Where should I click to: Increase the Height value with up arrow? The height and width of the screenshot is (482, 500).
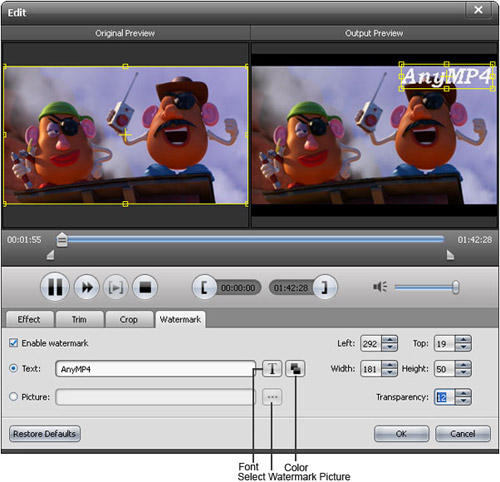point(463,365)
